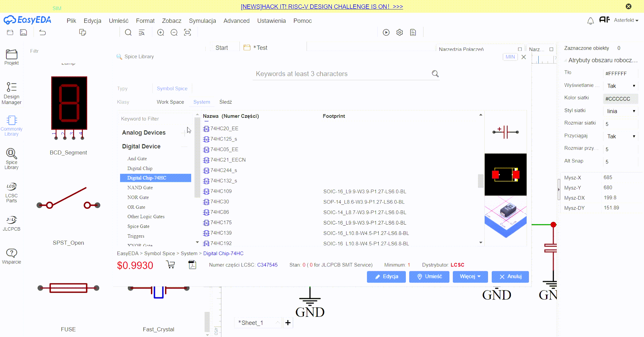Click the undo arrow icon
This screenshot has height=337, width=644.
coord(43,33)
